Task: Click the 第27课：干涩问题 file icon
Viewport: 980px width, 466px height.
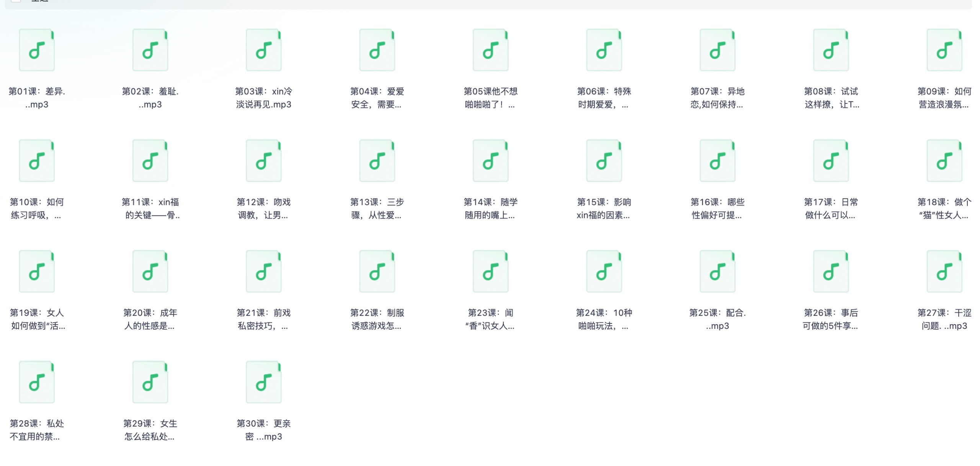Action: [944, 271]
